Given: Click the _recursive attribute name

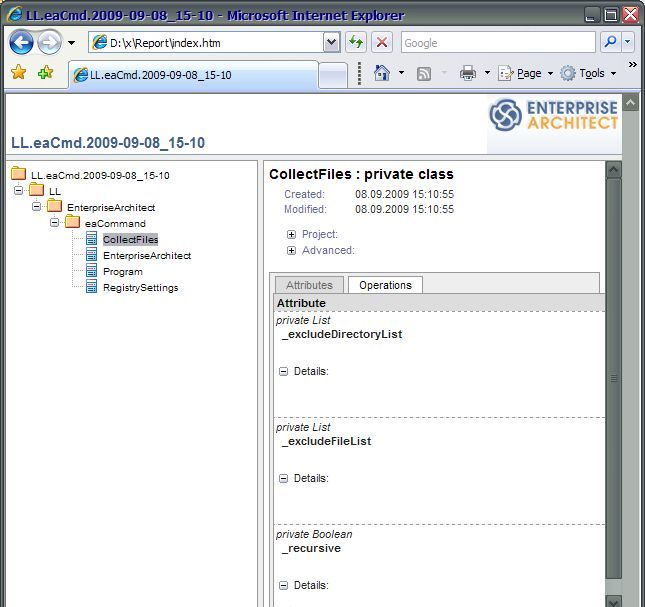Looking at the screenshot, I should (x=311, y=548).
